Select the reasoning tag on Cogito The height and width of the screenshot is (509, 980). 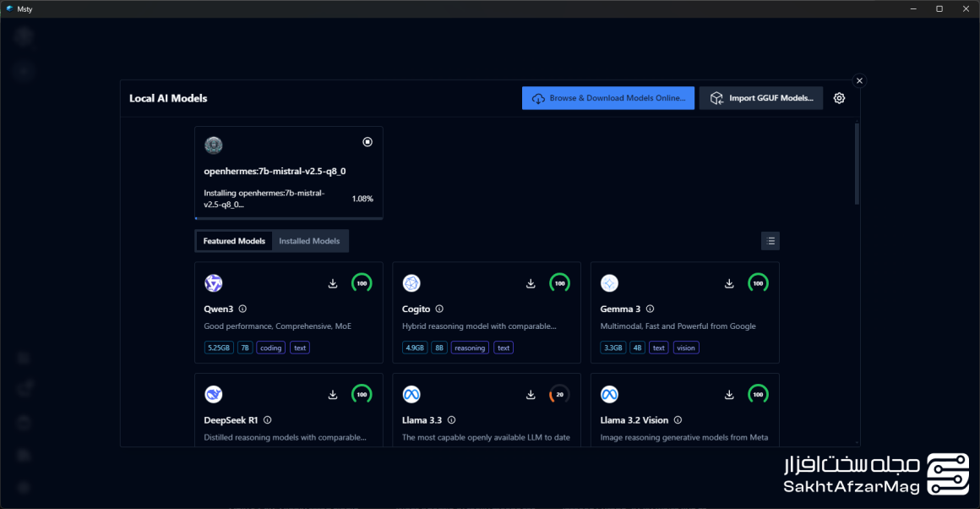coord(470,348)
